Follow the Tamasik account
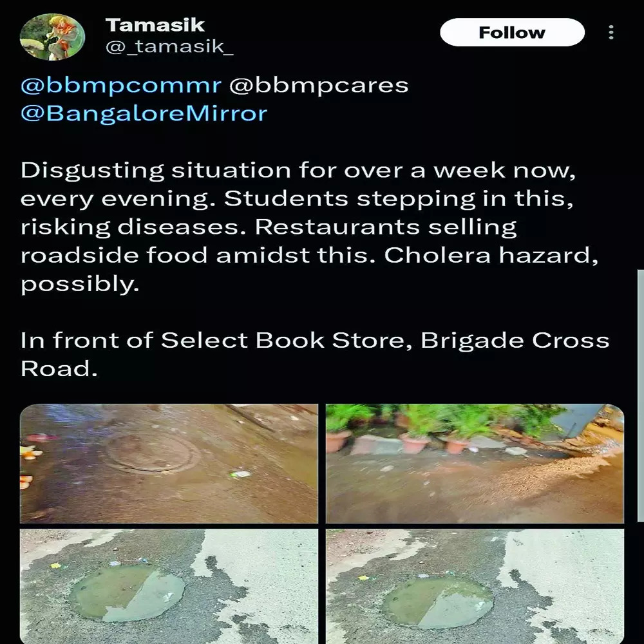This screenshot has height=644, width=644. pyautogui.click(x=512, y=33)
